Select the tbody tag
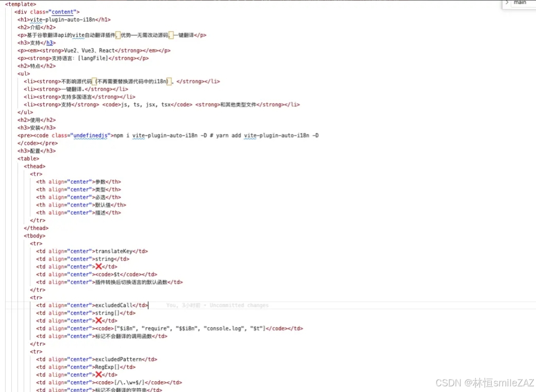The width and height of the screenshot is (536, 392). 35,235
